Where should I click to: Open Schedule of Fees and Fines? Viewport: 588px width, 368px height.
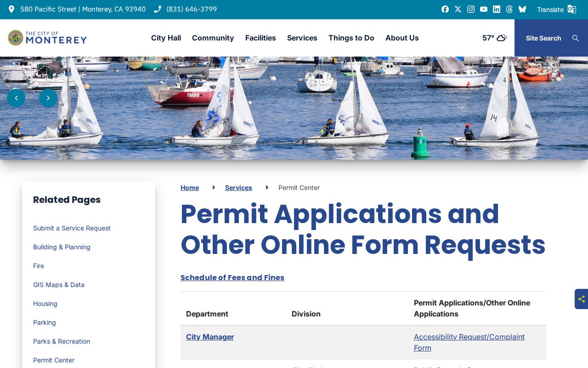232,277
